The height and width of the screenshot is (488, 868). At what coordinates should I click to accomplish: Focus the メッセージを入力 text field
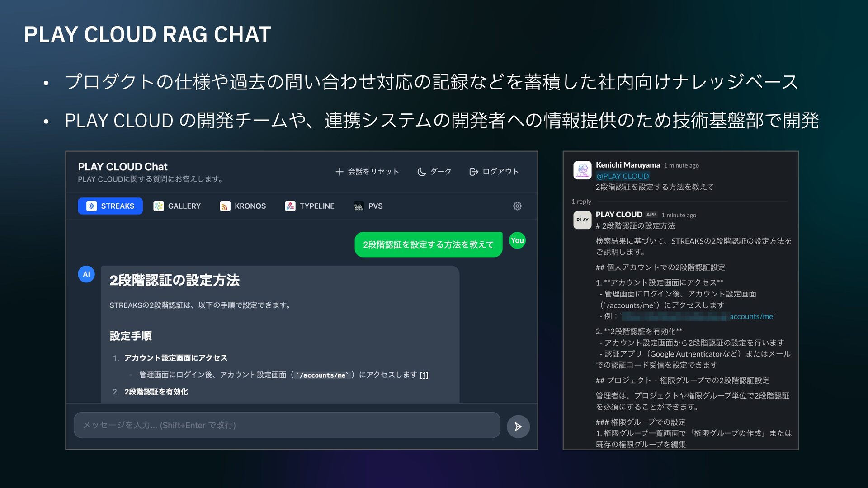[x=287, y=425]
